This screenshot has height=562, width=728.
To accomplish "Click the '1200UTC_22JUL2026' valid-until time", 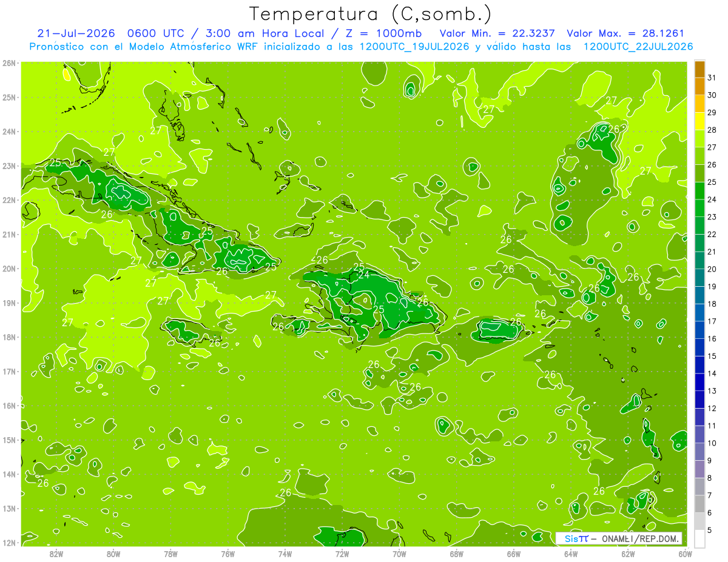I will coord(638,47).
